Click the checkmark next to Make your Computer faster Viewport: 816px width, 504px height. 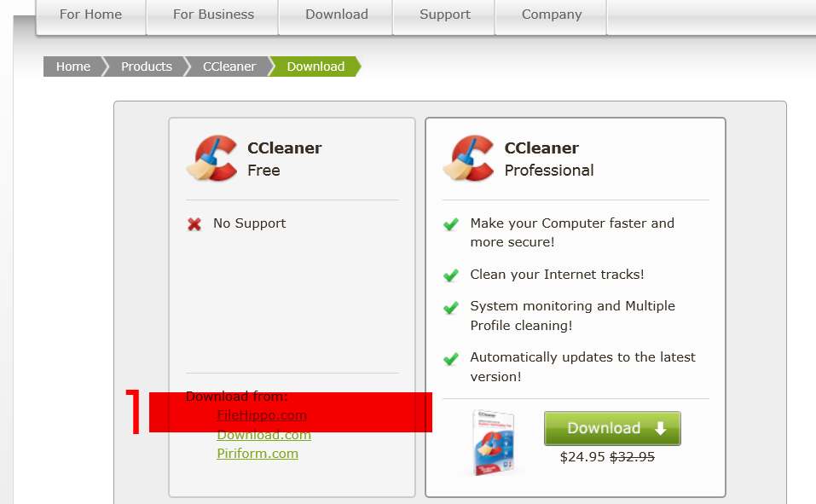pyautogui.click(x=451, y=224)
